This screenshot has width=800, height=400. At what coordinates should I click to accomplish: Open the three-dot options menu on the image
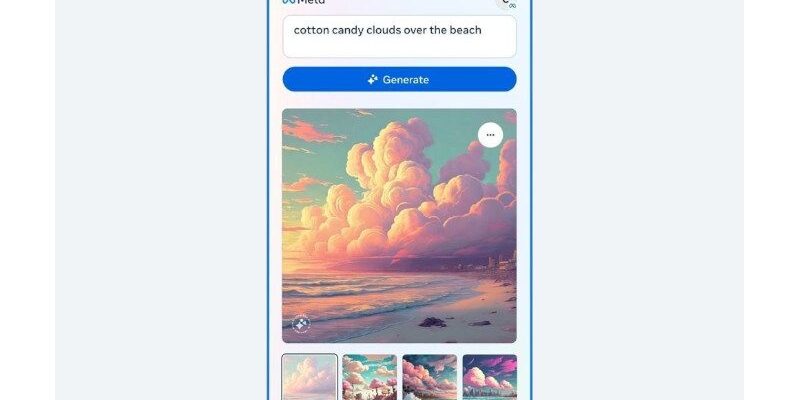click(x=490, y=135)
